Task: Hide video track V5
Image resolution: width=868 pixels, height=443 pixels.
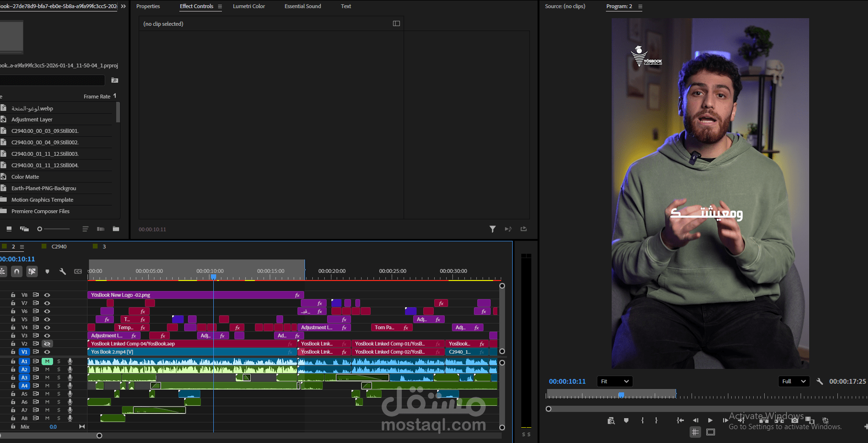Action: 47,319
